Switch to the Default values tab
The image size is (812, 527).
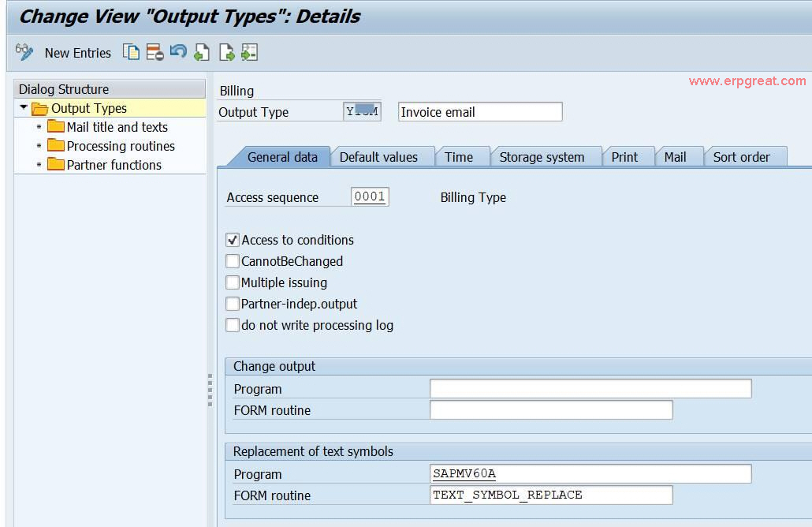(x=378, y=157)
